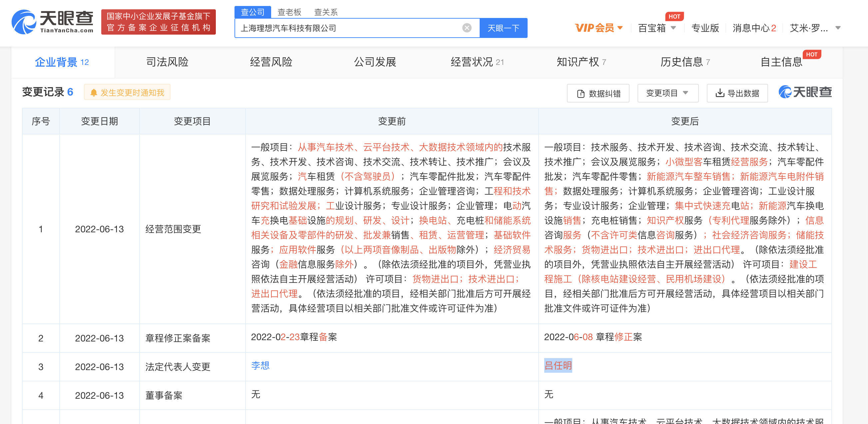The image size is (868, 424).
Task: Switch to the 查老板 search tab
Action: pyautogui.click(x=289, y=12)
